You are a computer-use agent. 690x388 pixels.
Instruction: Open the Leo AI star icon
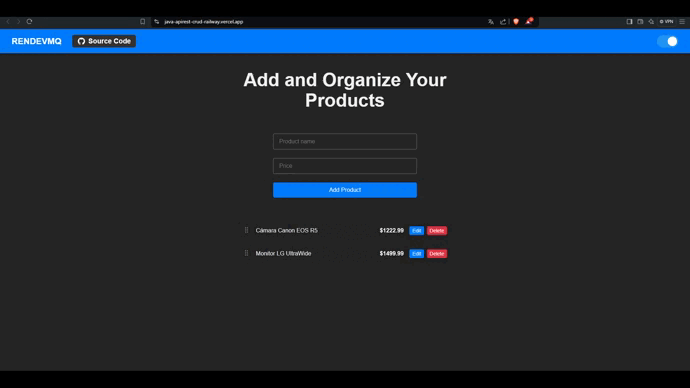click(651, 22)
